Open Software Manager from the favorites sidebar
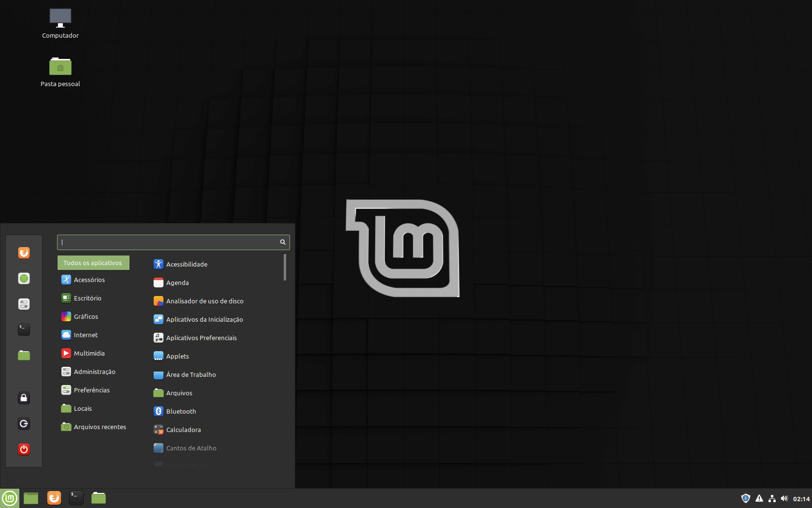This screenshot has height=508, width=812. pyautogui.click(x=24, y=278)
